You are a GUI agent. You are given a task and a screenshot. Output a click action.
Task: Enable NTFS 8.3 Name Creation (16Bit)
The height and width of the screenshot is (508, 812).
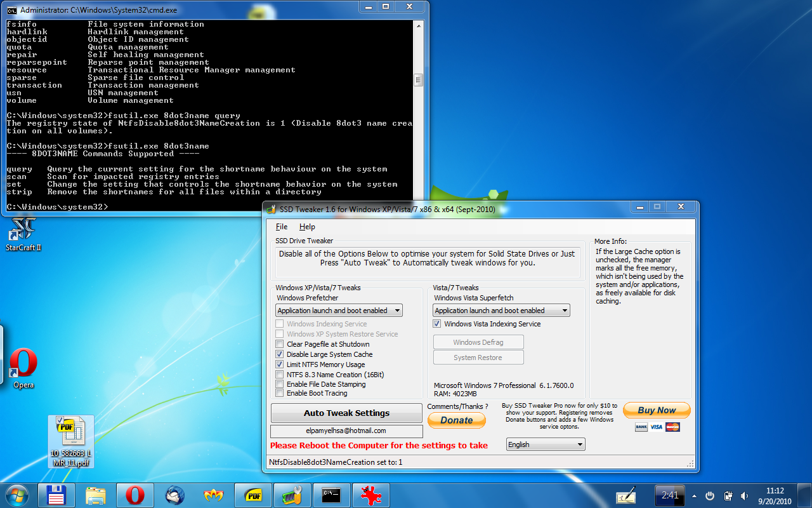pyautogui.click(x=278, y=375)
